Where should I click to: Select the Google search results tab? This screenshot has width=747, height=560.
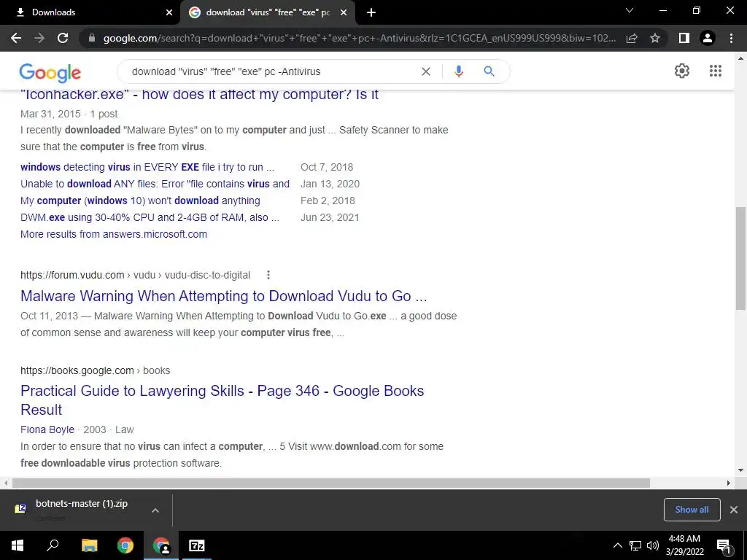267,12
